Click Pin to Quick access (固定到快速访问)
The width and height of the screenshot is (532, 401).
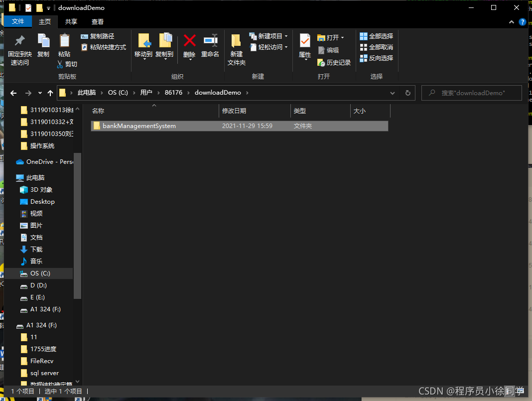(x=20, y=50)
